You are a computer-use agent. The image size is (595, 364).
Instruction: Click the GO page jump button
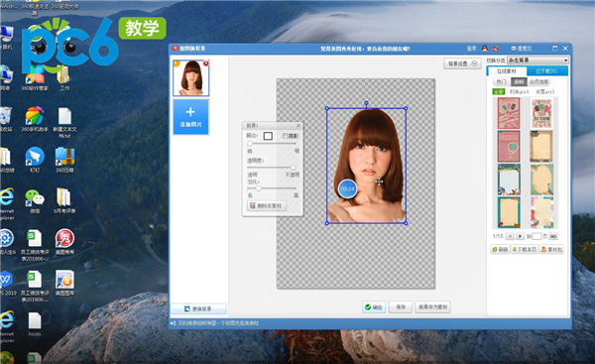(x=553, y=236)
